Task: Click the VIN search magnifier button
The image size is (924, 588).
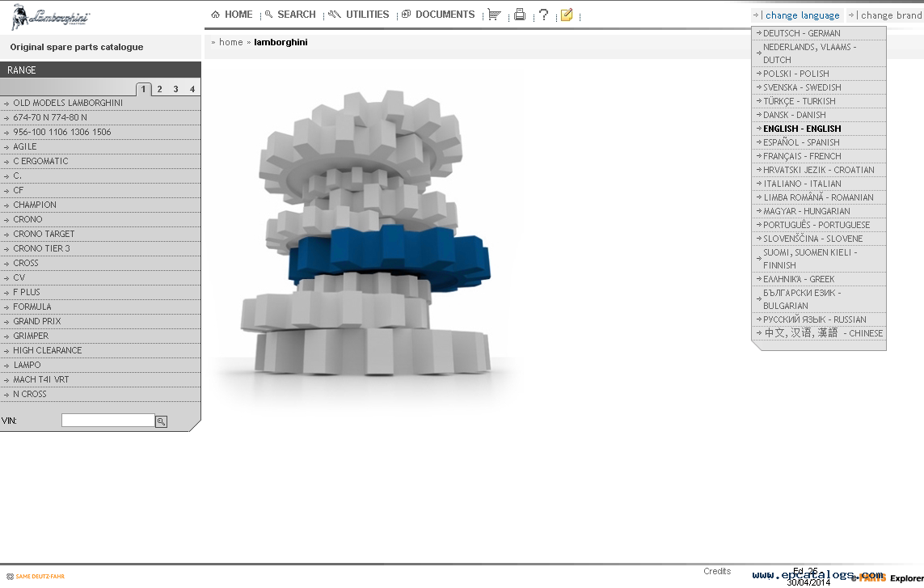Action: click(161, 421)
